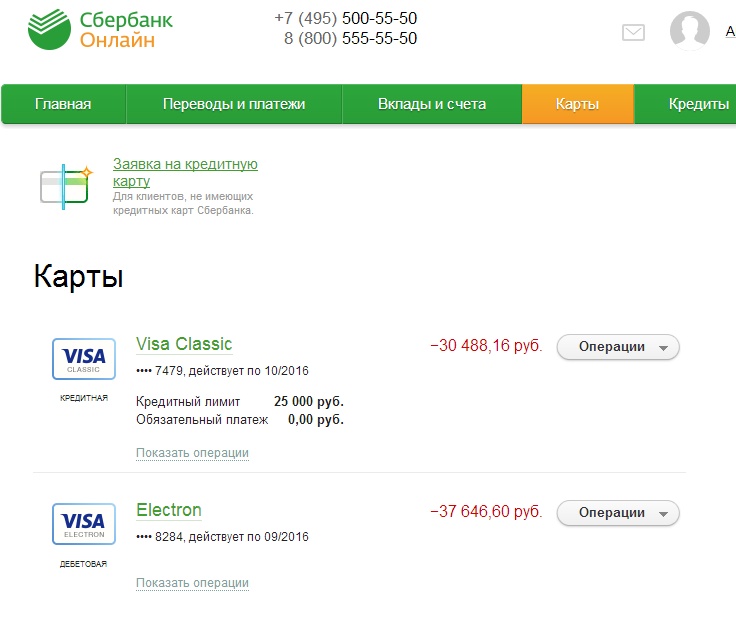Click the Sberbank Online logo
Image resolution: width=736 pixels, height=633 pixels.
tap(100, 30)
